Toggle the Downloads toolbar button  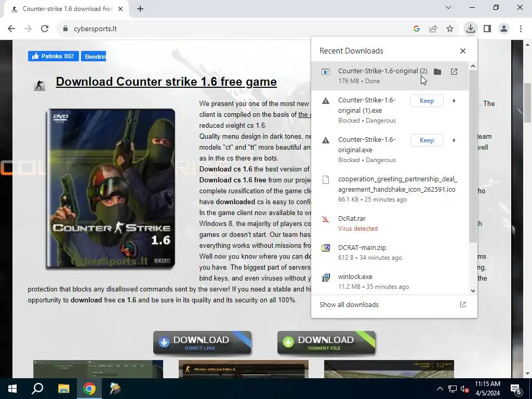tap(470, 29)
